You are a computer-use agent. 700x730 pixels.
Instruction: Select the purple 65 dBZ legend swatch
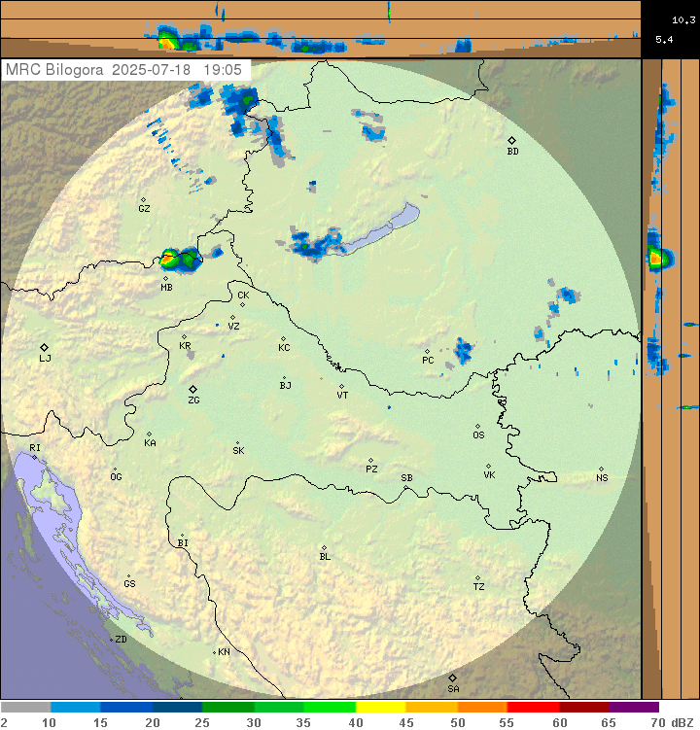[634, 708]
